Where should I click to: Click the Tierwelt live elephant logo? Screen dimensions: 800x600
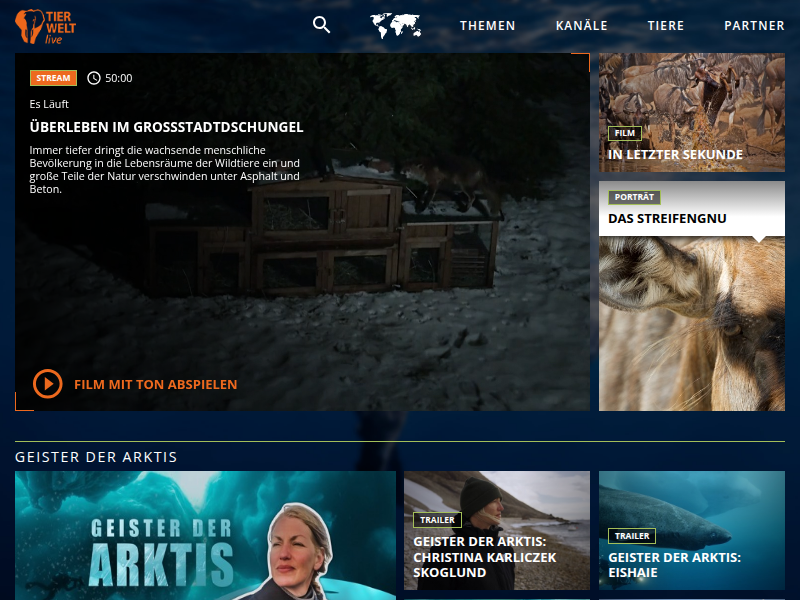click(45, 26)
